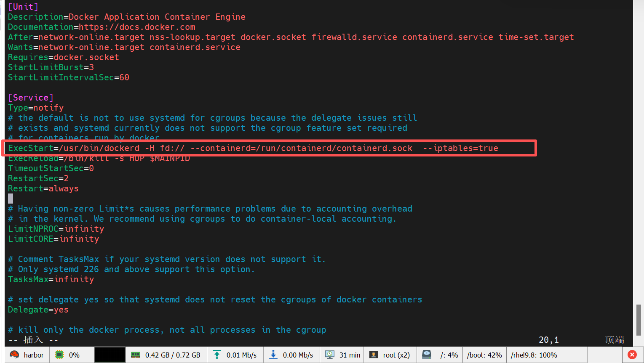Click the 'Description=Docker Application Container Engine' line
The image size is (644, 363).
pyautogui.click(x=127, y=17)
